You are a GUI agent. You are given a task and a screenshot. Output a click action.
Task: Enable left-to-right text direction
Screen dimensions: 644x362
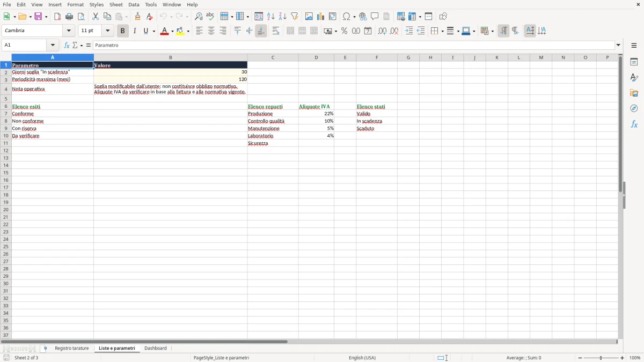[x=503, y=31]
